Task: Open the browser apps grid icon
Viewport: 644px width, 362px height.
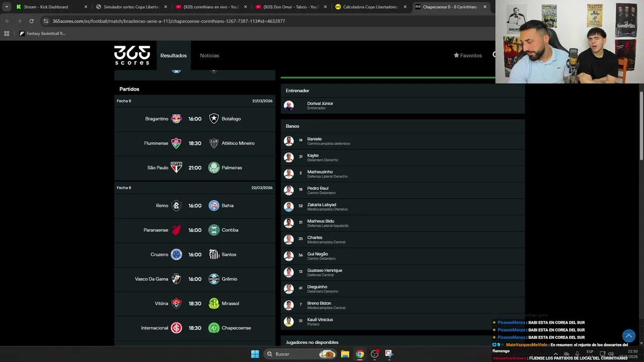Action: [x=7, y=34]
